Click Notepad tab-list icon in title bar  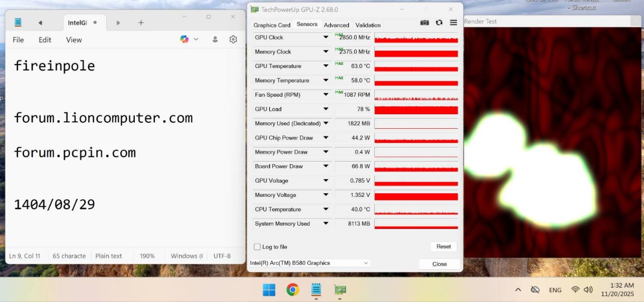pyautogui.click(x=18, y=22)
